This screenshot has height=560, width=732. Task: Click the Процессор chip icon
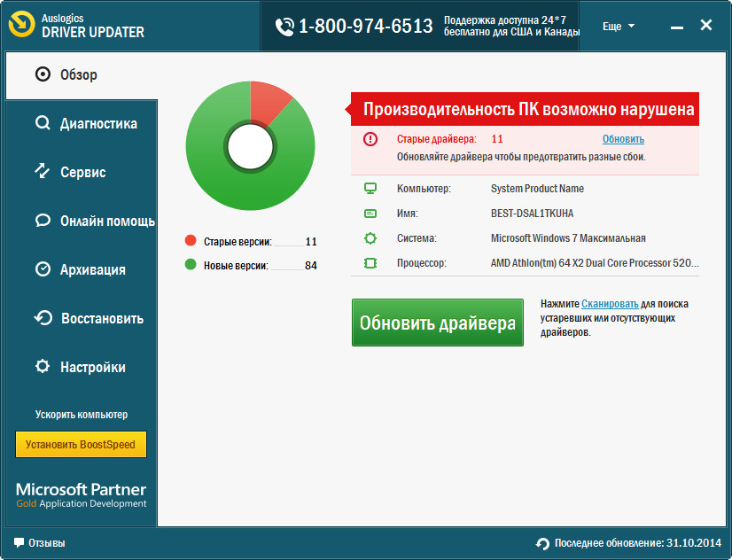click(370, 263)
